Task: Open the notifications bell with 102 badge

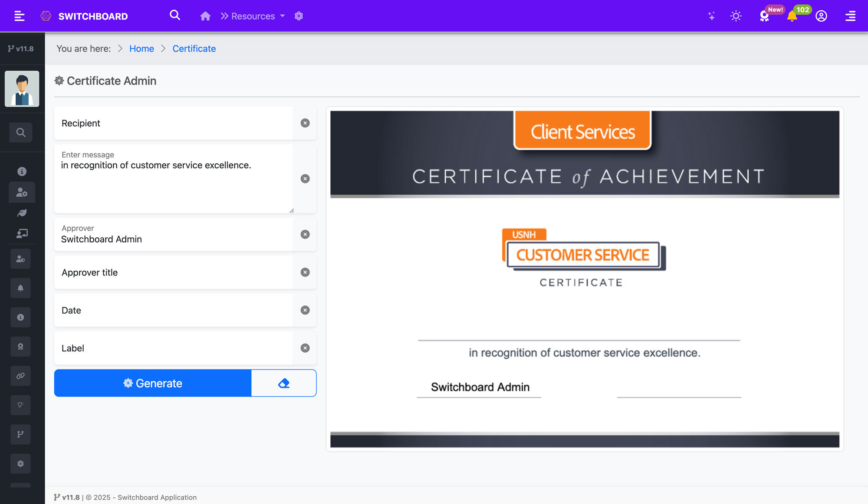Action: (792, 16)
